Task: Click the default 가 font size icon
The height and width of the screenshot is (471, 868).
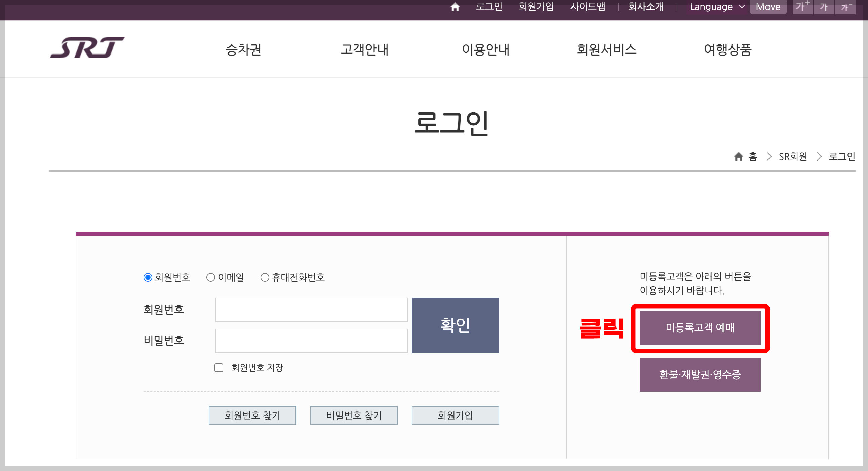Action: point(824,7)
